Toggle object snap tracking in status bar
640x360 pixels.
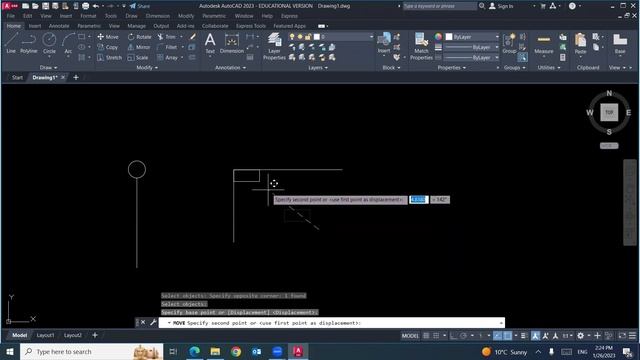498,336
